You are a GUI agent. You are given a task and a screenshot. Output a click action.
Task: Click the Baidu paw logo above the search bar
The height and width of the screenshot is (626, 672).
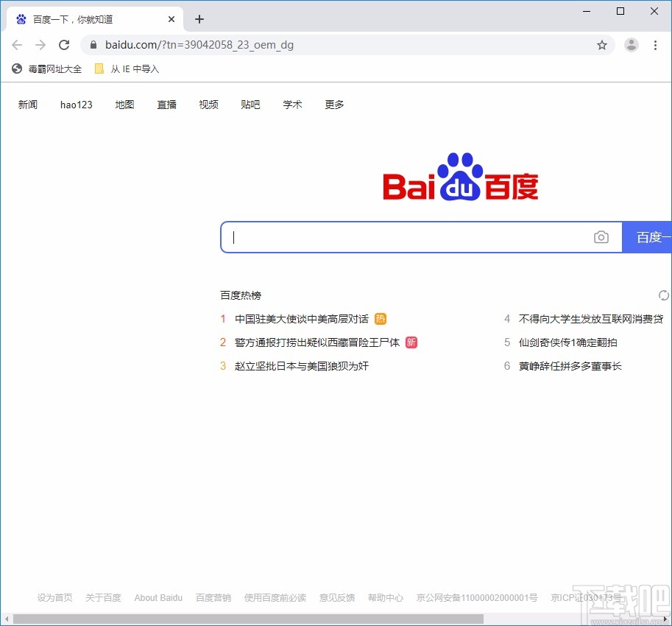point(459,175)
